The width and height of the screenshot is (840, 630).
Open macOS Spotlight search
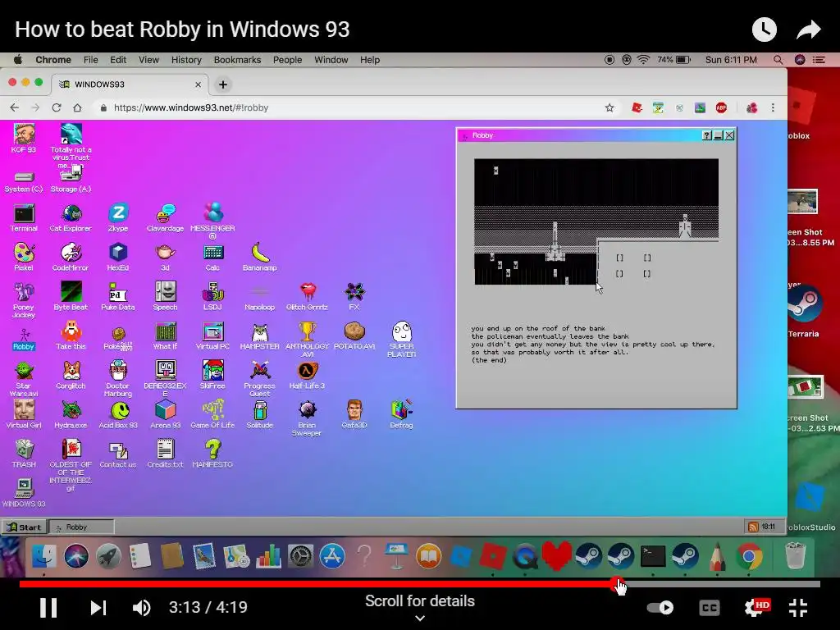(778, 60)
